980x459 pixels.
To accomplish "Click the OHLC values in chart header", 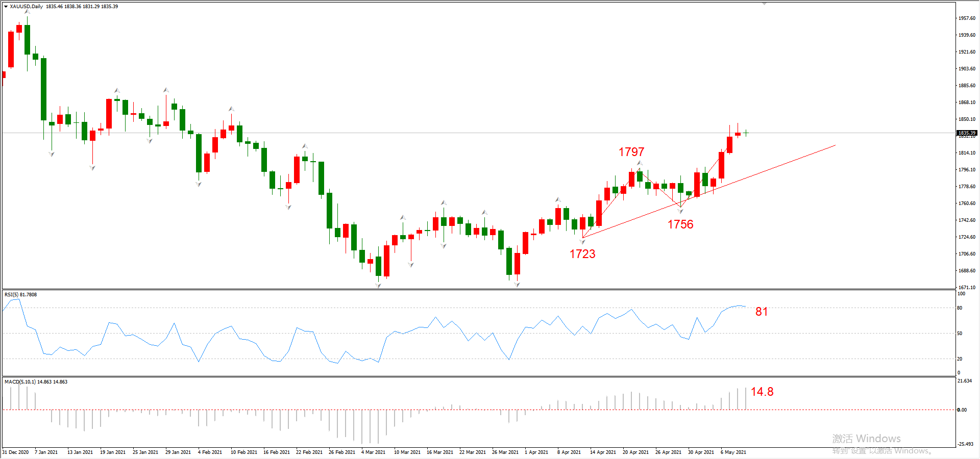I will click(x=82, y=7).
